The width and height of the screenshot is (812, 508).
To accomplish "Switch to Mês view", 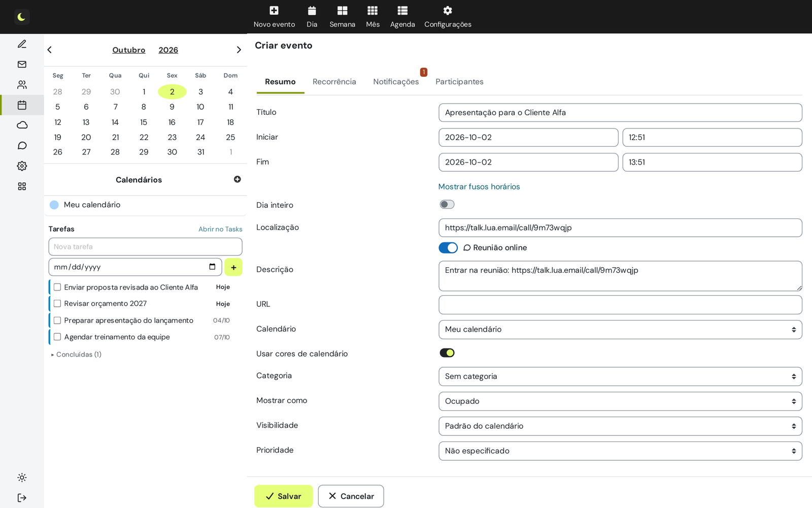I will coord(373,17).
